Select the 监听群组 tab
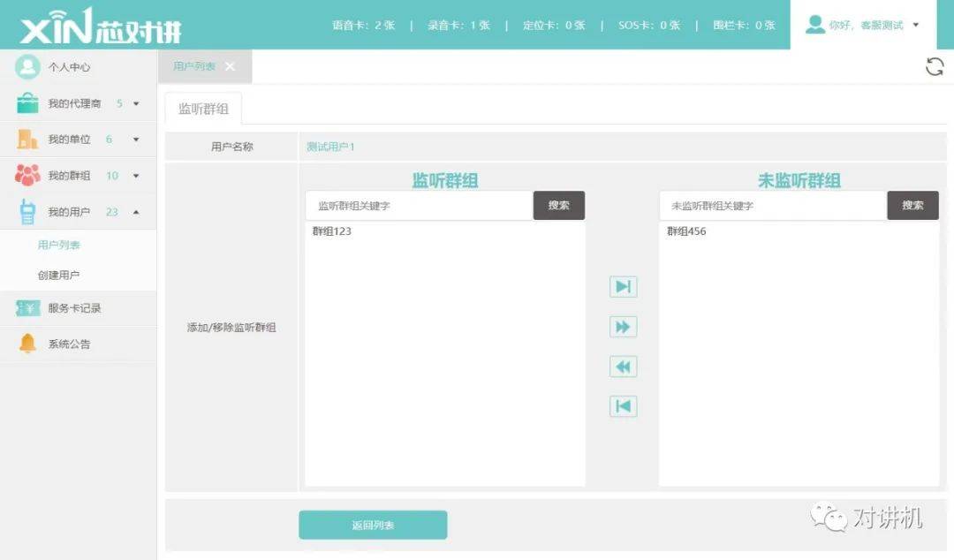 pos(203,109)
